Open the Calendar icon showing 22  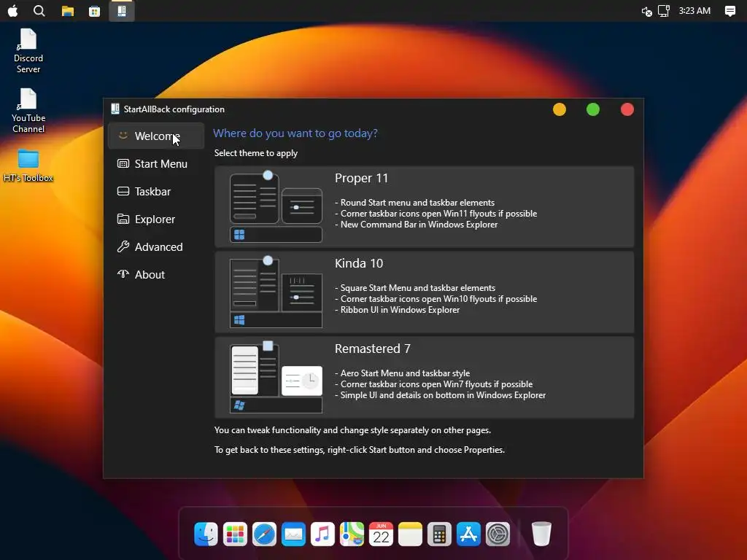coord(381,534)
